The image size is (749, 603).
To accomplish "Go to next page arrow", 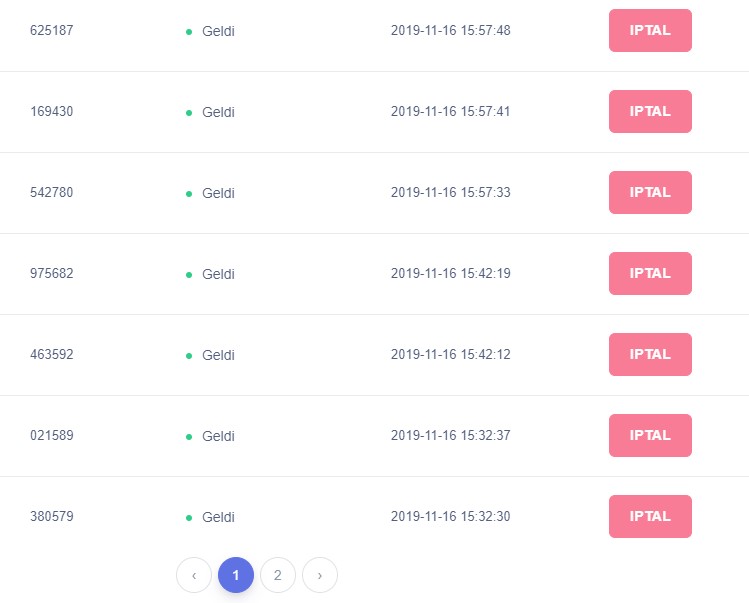I will pyautogui.click(x=320, y=575).
